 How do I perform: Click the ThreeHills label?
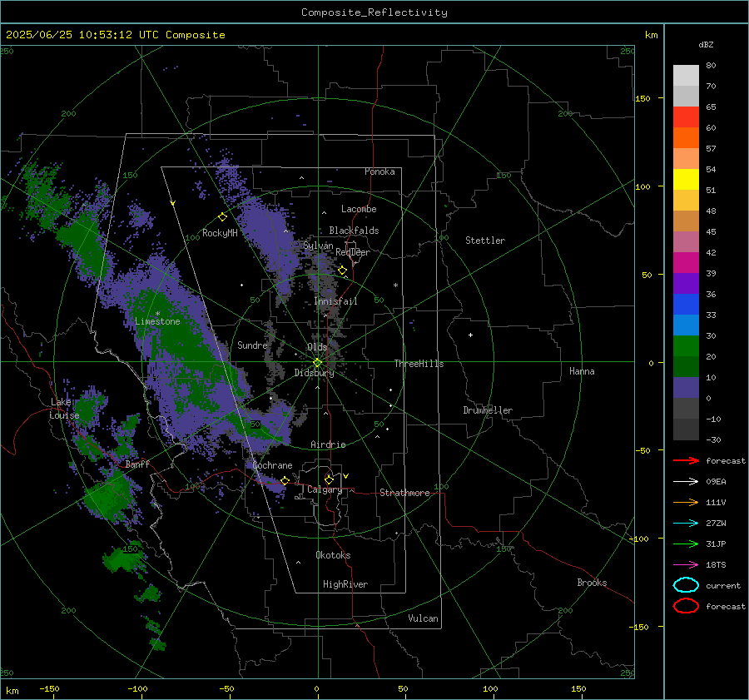[419, 364]
